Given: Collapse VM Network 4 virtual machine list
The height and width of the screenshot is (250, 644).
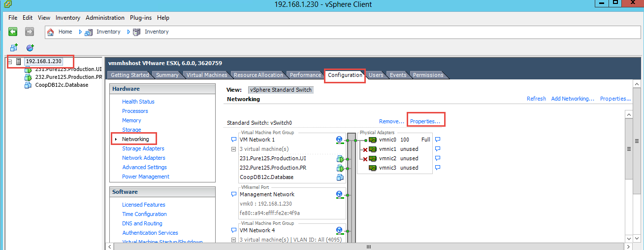Looking at the screenshot, I should coord(234,240).
